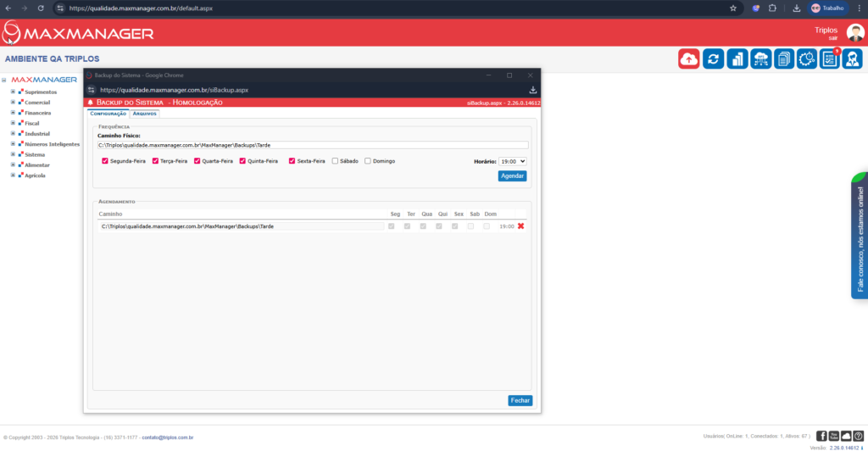Click the Agendar button
The height and width of the screenshot is (451, 868).
(512, 176)
